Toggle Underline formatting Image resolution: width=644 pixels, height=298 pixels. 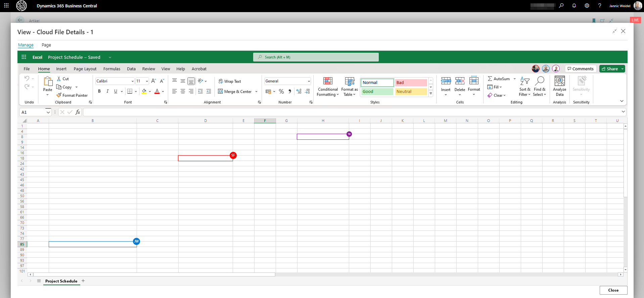click(x=116, y=91)
